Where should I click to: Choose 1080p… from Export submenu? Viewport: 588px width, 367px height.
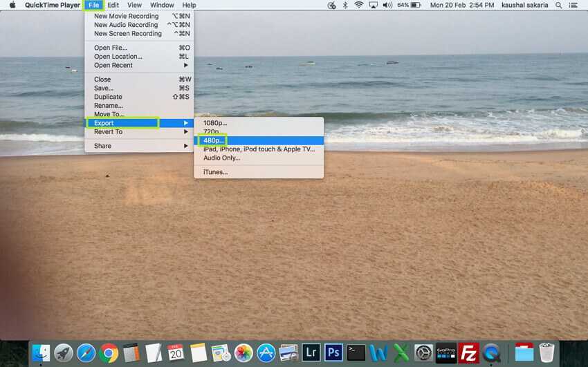click(x=215, y=123)
